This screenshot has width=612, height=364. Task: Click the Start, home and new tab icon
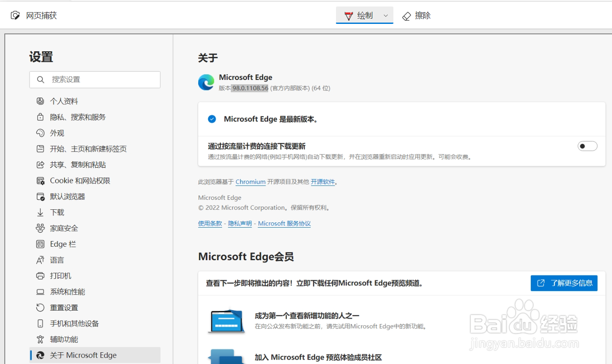[x=40, y=149]
